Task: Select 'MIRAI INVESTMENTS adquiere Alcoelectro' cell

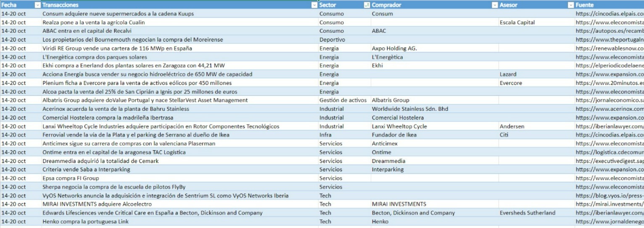Action: coord(179,204)
